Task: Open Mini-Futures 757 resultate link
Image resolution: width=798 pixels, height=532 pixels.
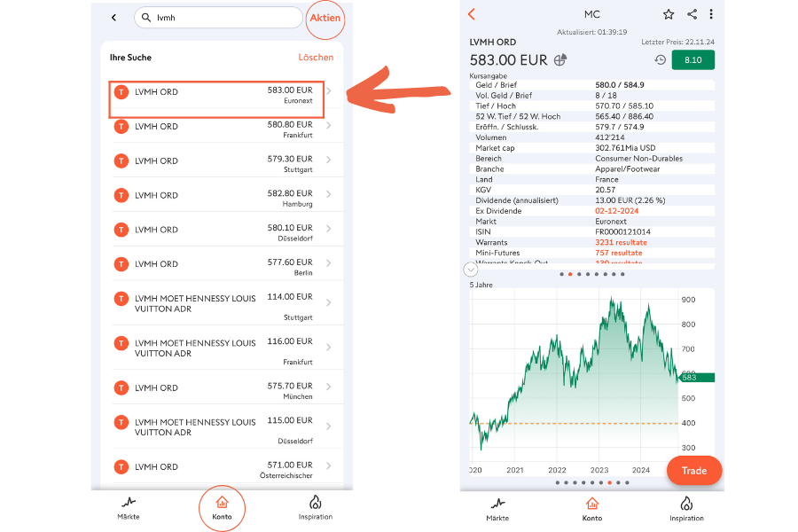Action: pyautogui.click(x=618, y=253)
